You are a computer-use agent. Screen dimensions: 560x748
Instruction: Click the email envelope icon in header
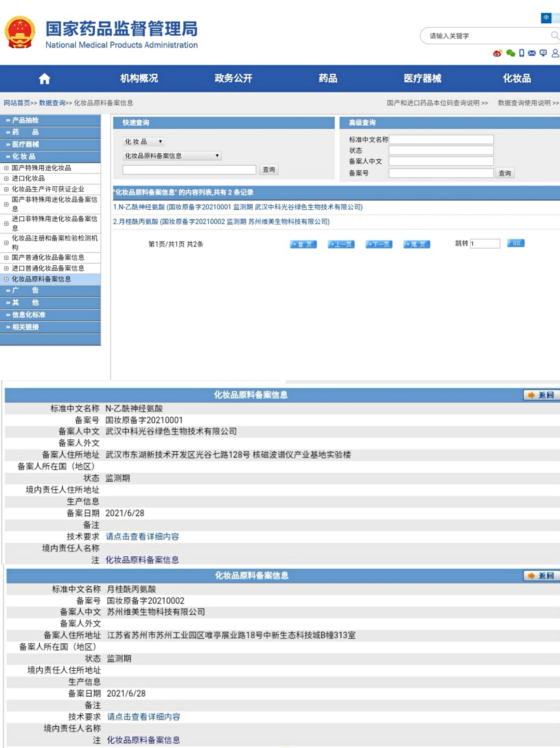point(532,53)
